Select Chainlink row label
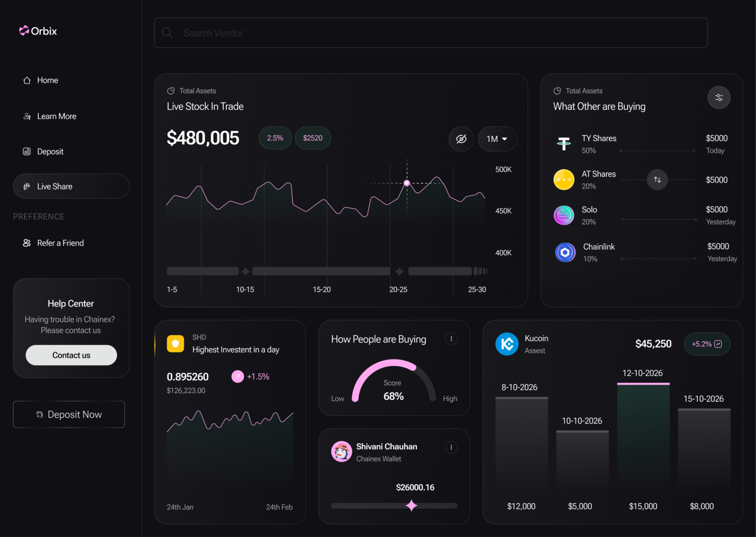Image resolution: width=756 pixels, height=537 pixels. [599, 247]
